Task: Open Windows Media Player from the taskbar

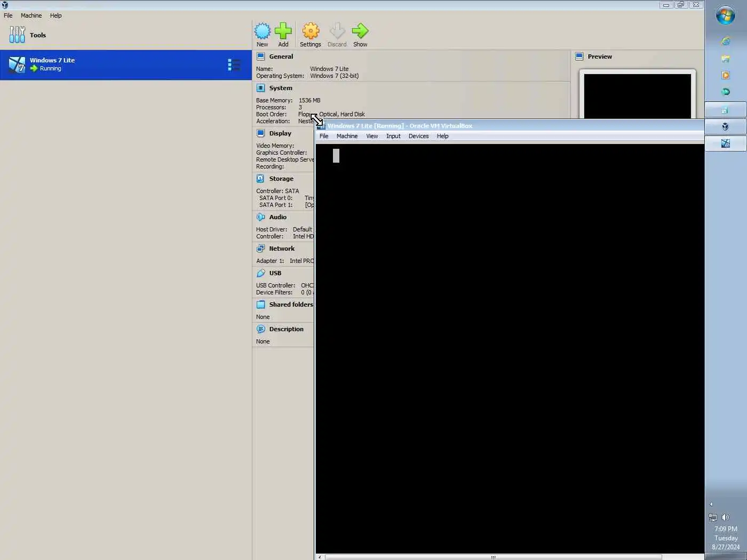Action: coord(726,75)
